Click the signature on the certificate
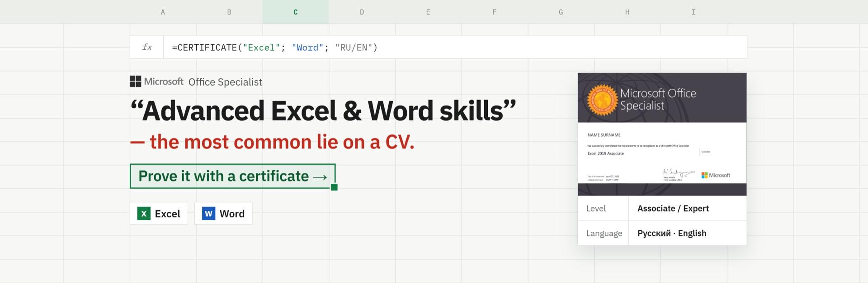Screen dimensions: 868x283 pos(678,173)
